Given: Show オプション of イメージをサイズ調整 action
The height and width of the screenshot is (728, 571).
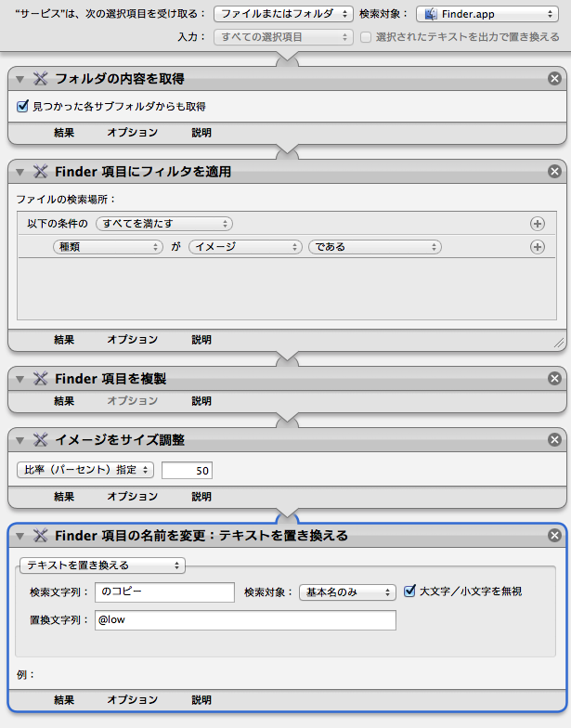Looking at the screenshot, I should (132, 497).
